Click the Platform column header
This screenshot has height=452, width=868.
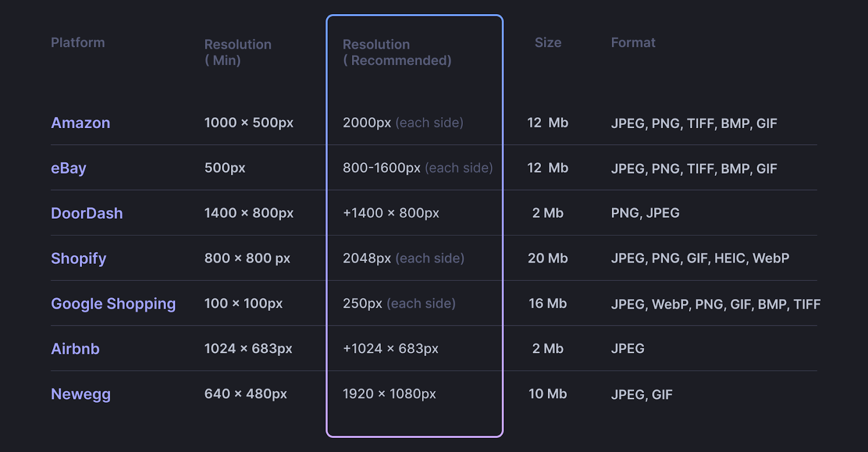point(78,42)
